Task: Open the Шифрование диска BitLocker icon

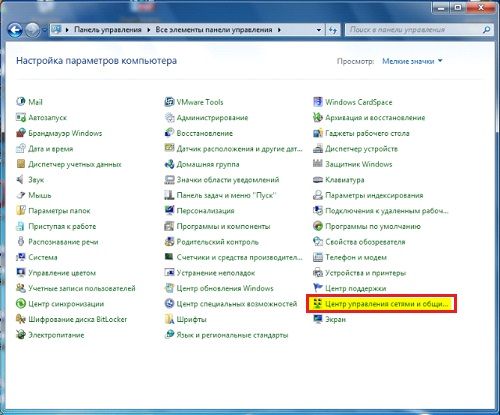Action: 21,319
